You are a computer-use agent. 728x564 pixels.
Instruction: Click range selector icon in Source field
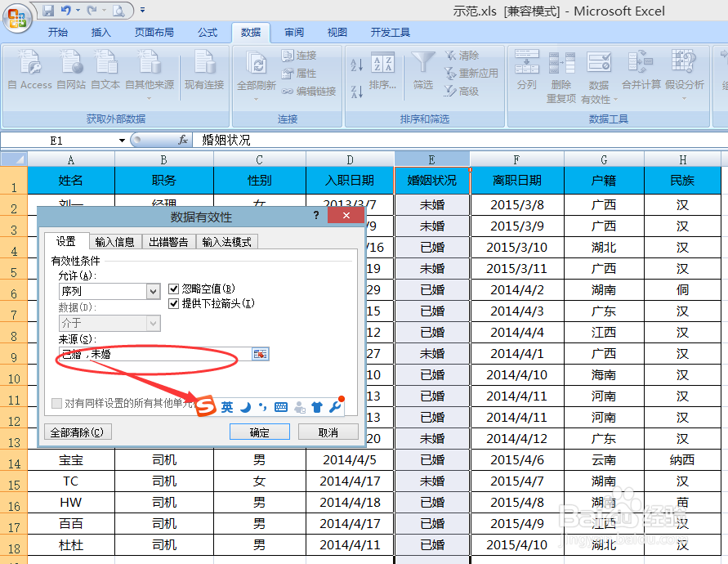(261, 354)
